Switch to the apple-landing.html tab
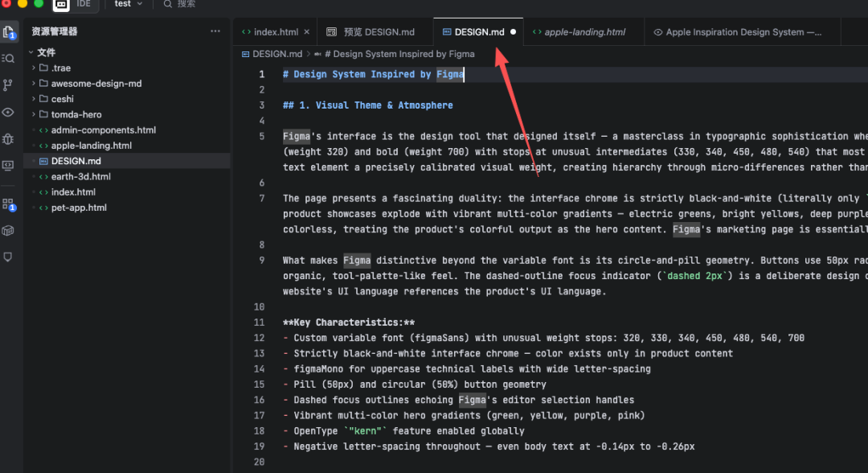 click(x=584, y=32)
